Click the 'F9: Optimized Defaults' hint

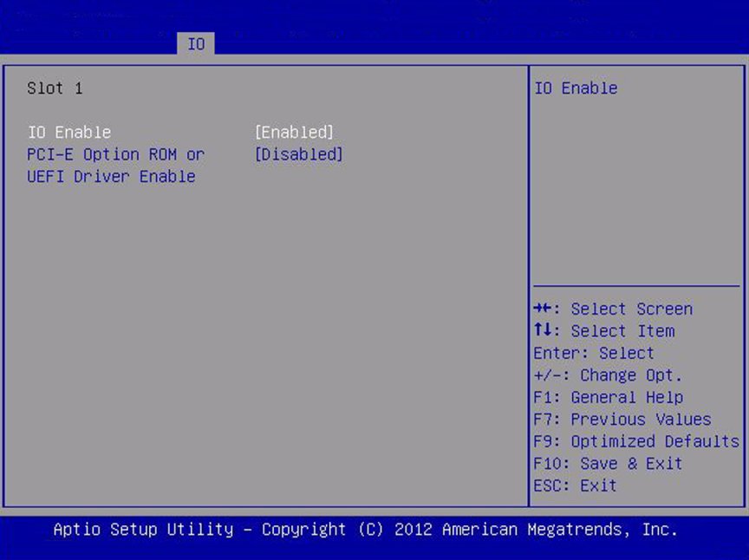[636, 441]
